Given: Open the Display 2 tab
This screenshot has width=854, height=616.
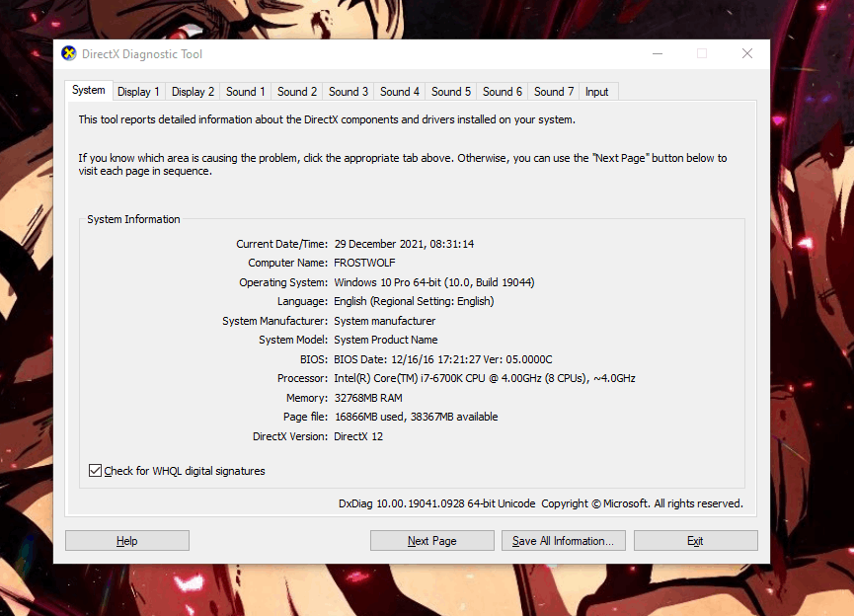Looking at the screenshot, I should [x=193, y=92].
